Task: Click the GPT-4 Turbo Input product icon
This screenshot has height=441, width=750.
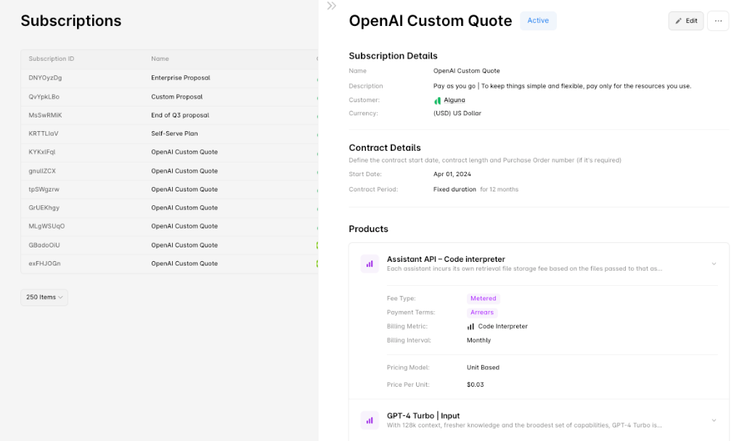Action: (369, 420)
